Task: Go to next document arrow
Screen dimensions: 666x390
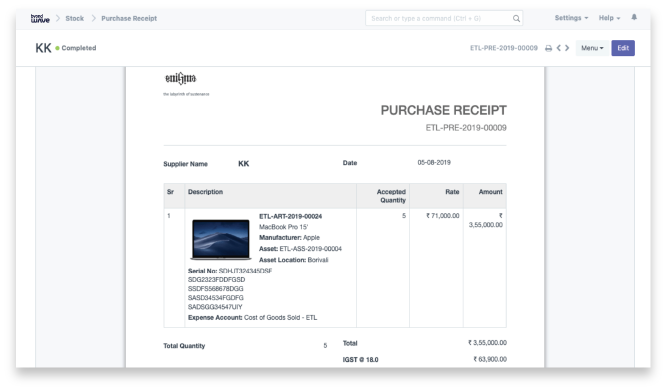Action: click(567, 48)
